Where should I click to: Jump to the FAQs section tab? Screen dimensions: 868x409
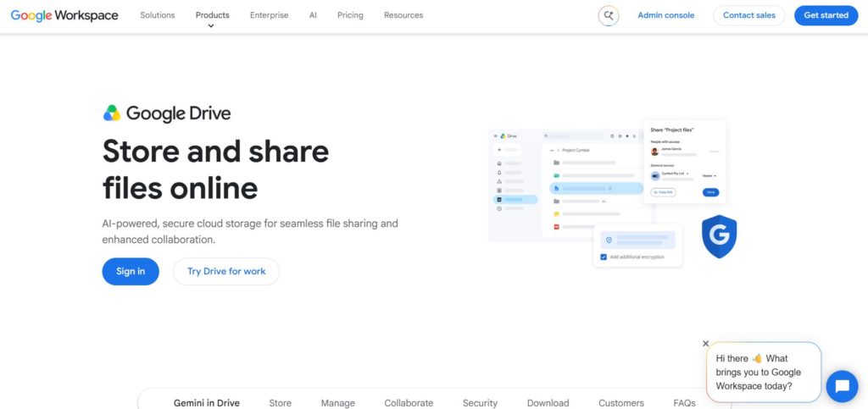click(684, 403)
